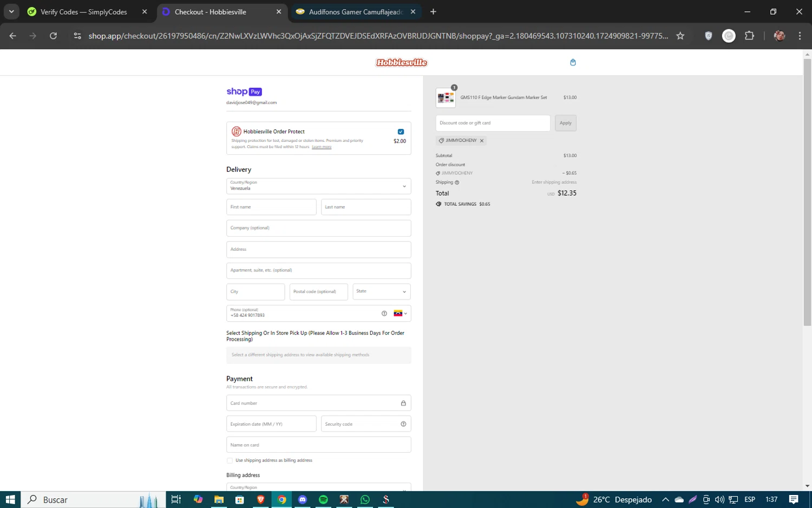Click the Shipping info question icon
Image resolution: width=812 pixels, height=508 pixels.
457,183
